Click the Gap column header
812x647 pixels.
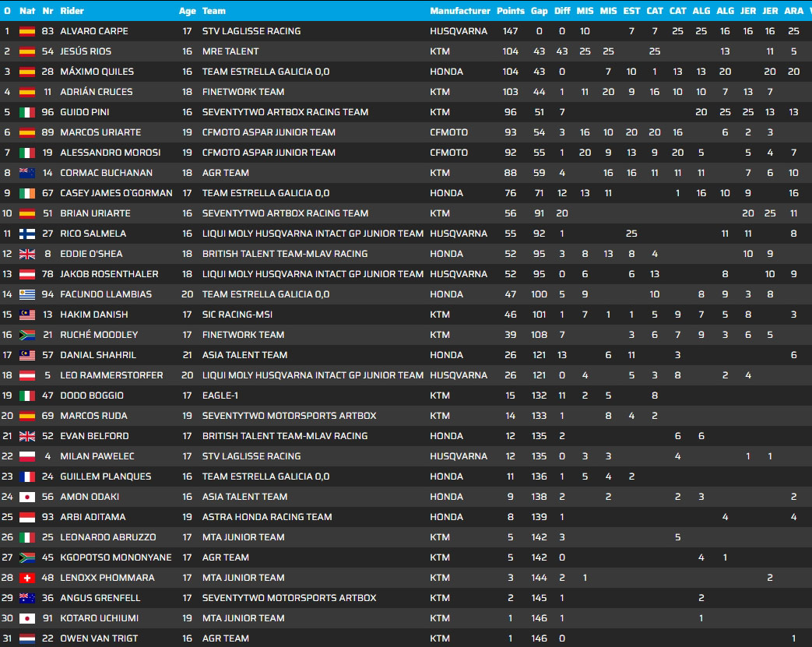539,11
